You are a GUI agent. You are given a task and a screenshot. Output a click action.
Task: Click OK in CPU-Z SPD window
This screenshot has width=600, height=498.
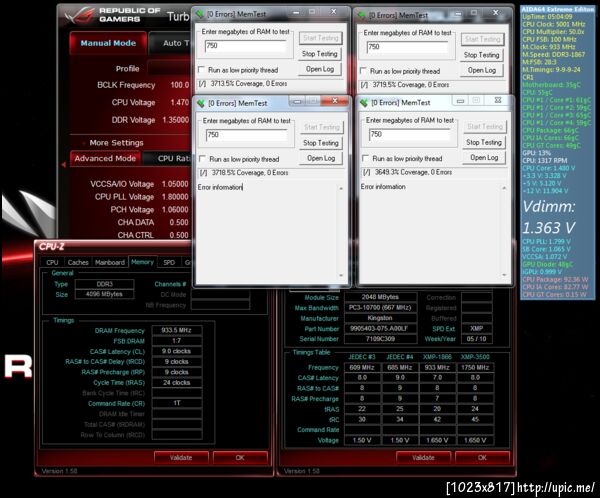(482, 457)
